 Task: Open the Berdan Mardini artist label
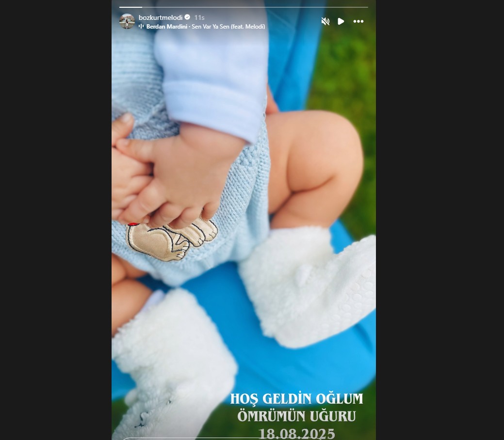(x=166, y=27)
